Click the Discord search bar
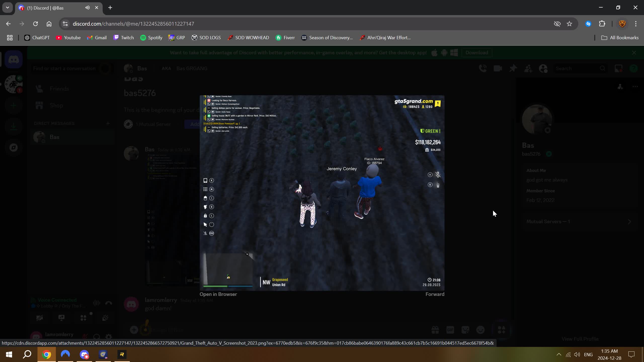The height and width of the screenshot is (362, 644). 576,68
